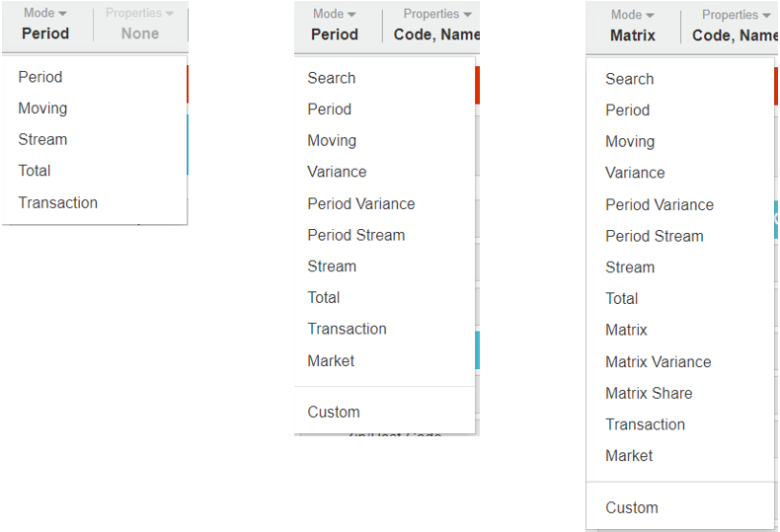Choose Period in the five-item mode menu
The height and width of the screenshot is (532, 780).
[x=39, y=77]
